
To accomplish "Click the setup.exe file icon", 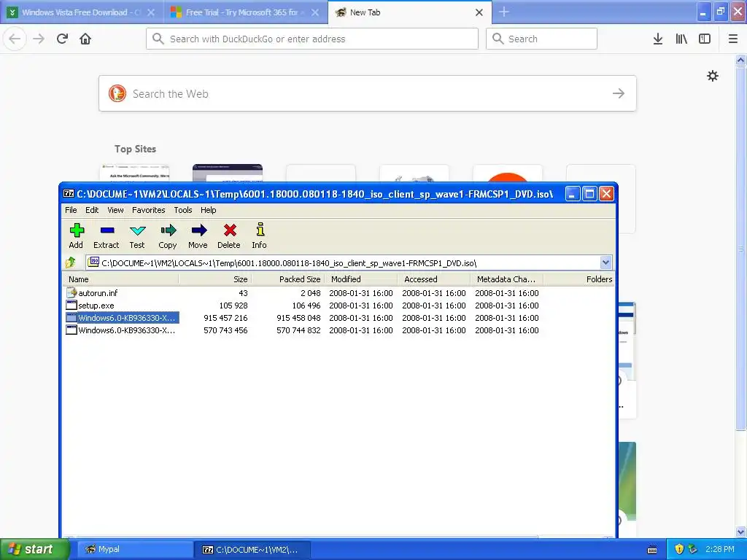I will point(71,306).
